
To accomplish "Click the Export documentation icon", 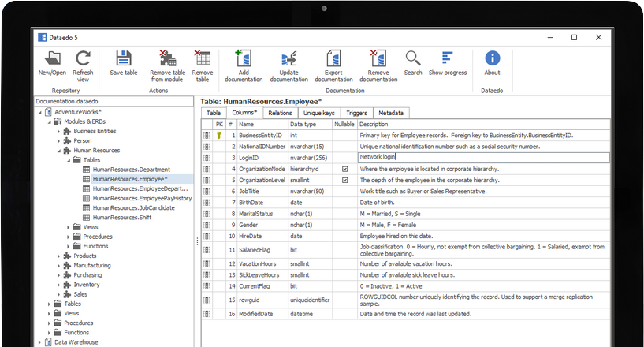I will (333, 59).
